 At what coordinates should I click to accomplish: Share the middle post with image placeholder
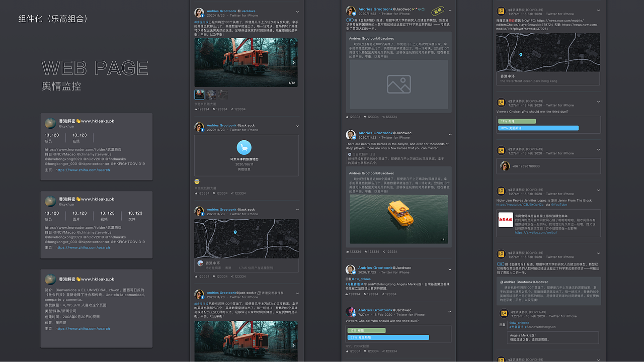(390, 117)
